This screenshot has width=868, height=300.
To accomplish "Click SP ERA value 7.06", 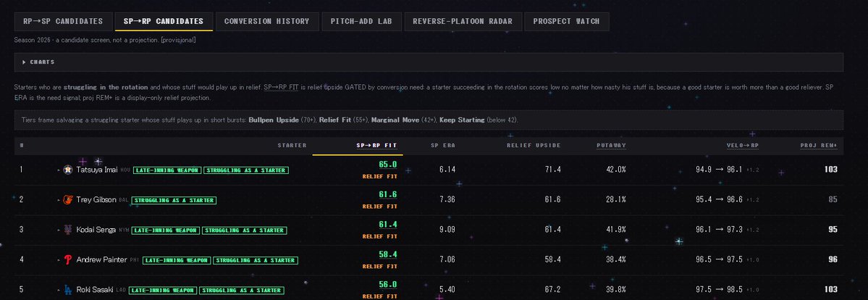I will pos(447,259).
